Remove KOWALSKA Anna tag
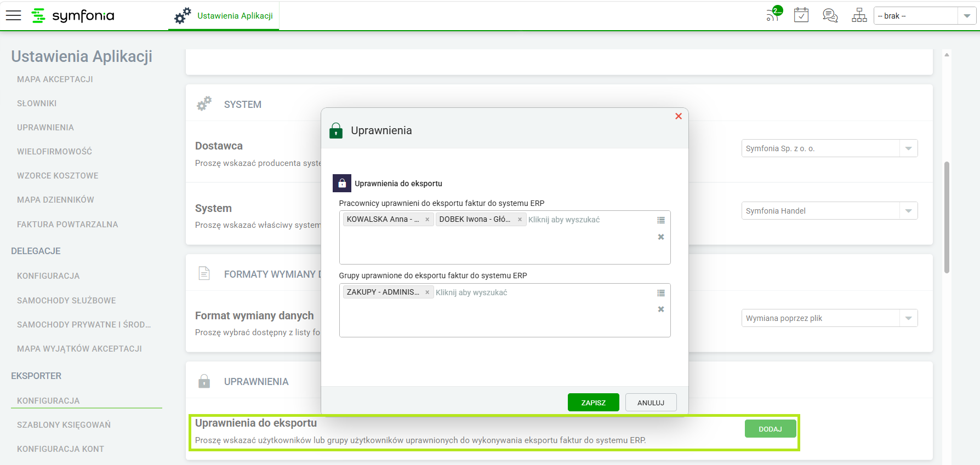 point(428,220)
